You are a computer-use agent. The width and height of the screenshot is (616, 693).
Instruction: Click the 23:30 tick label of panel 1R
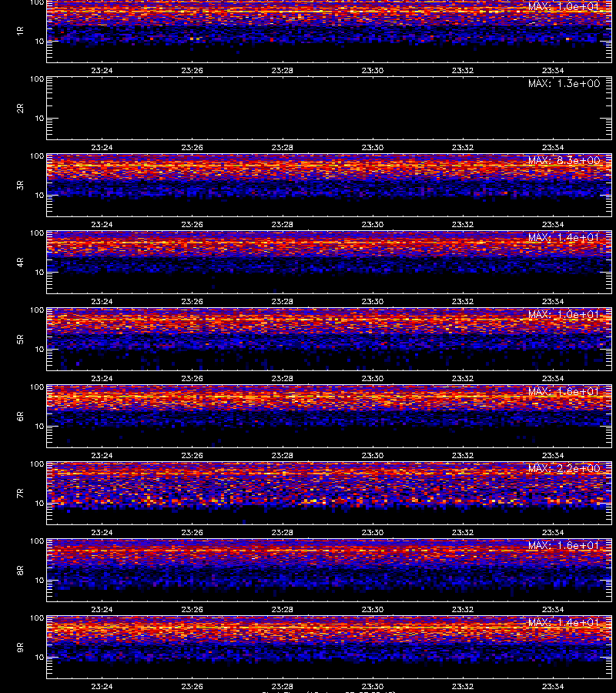(373, 70)
